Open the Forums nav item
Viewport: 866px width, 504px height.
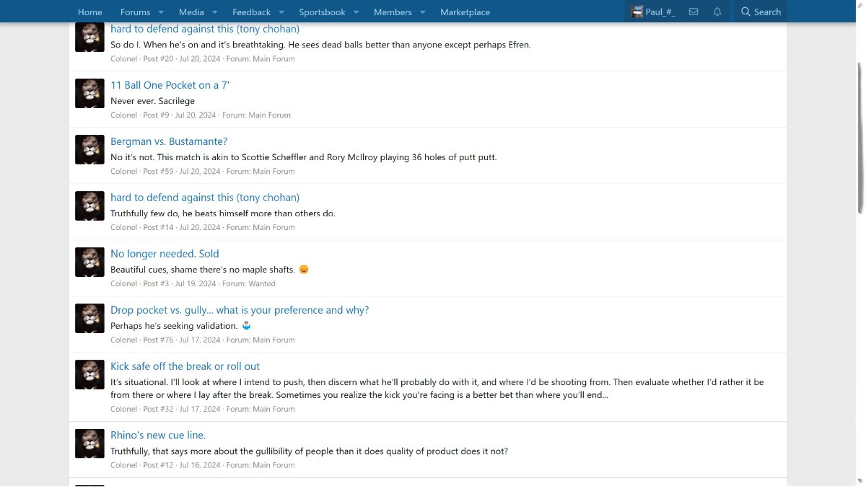click(135, 12)
